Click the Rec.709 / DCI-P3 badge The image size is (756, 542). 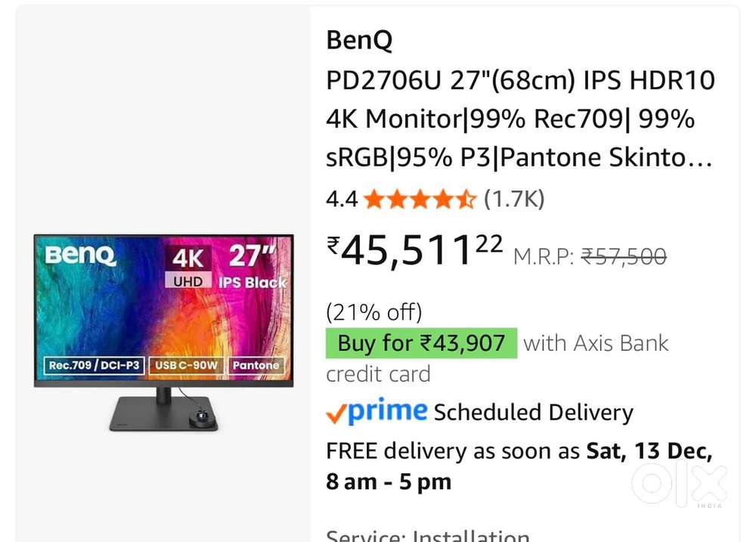coord(94,366)
